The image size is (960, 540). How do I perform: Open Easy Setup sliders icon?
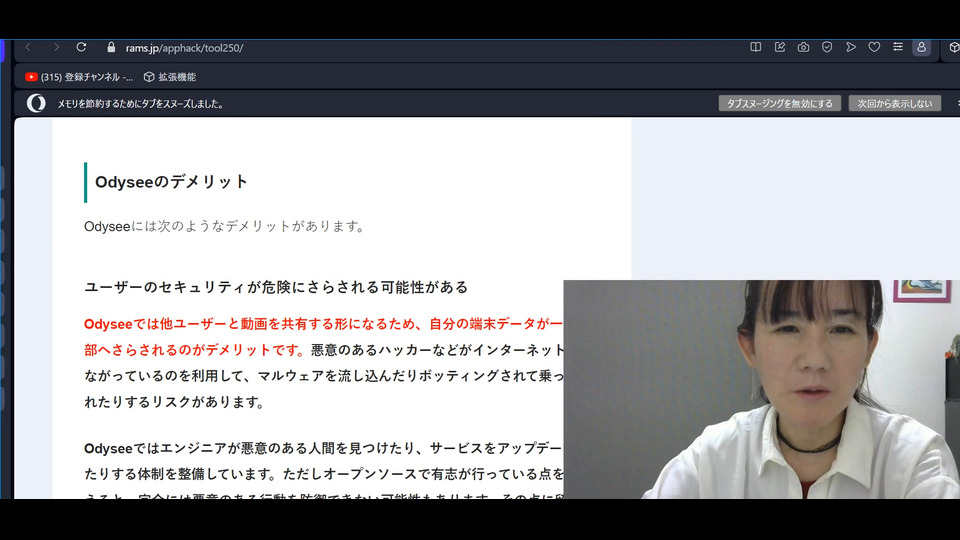click(x=898, y=47)
